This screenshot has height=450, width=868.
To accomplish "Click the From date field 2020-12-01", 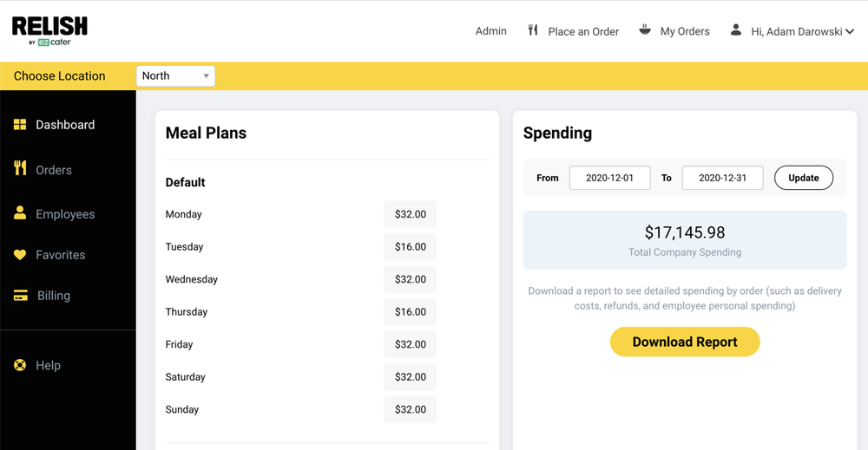I will point(609,178).
